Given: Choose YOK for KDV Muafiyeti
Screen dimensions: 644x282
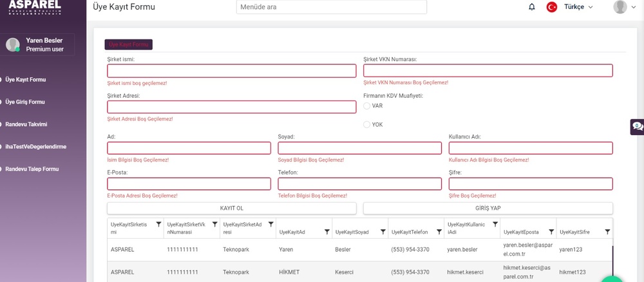Looking at the screenshot, I should [367, 124].
